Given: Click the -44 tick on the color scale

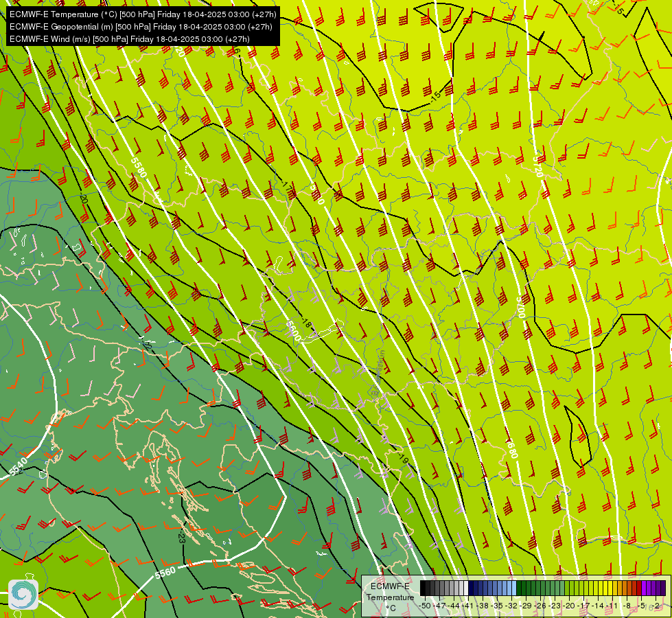Looking at the screenshot, I should click(454, 606).
